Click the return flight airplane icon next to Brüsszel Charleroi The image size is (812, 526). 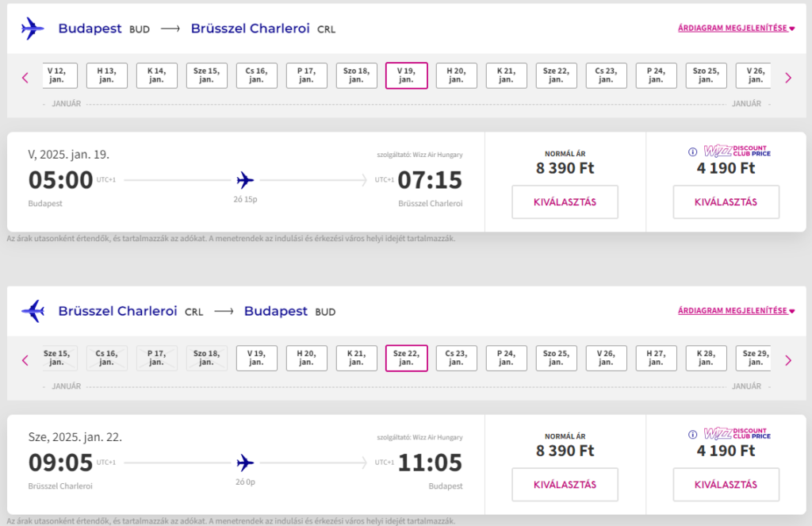pyautogui.click(x=33, y=311)
